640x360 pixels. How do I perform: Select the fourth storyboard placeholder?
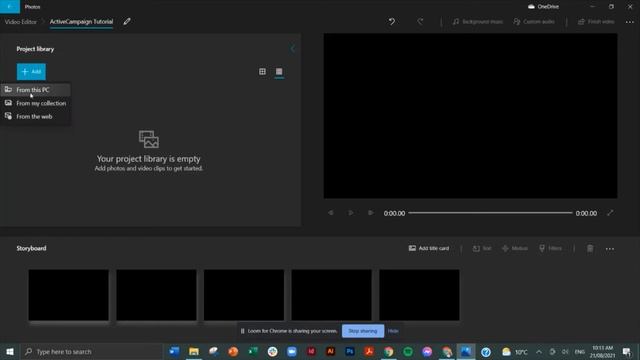[x=331, y=295]
